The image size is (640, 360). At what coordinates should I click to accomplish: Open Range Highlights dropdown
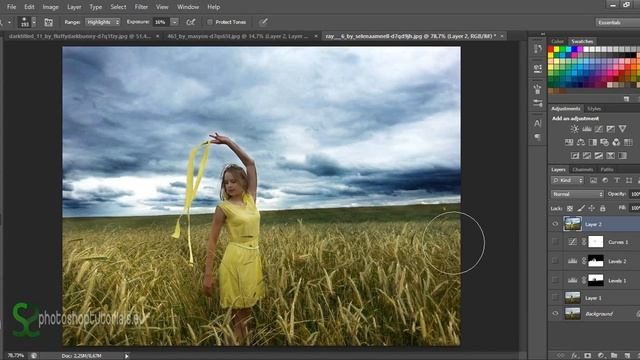(102, 22)
